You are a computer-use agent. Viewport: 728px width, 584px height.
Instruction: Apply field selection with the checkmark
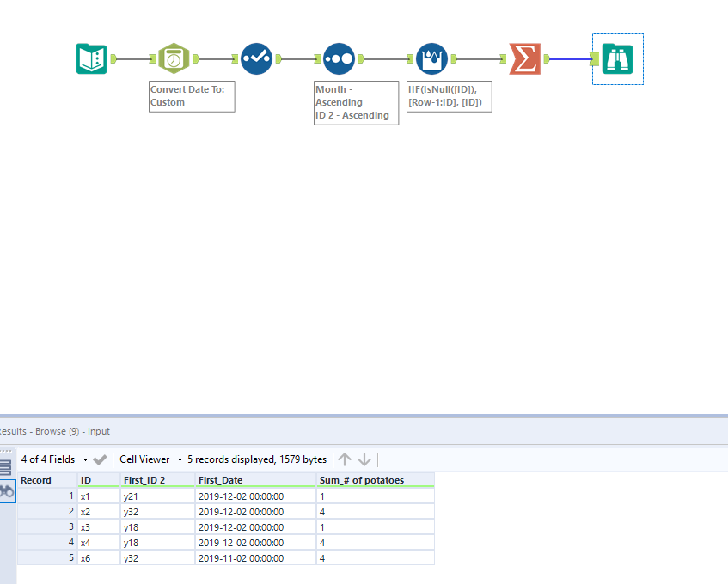click(100, 459)
